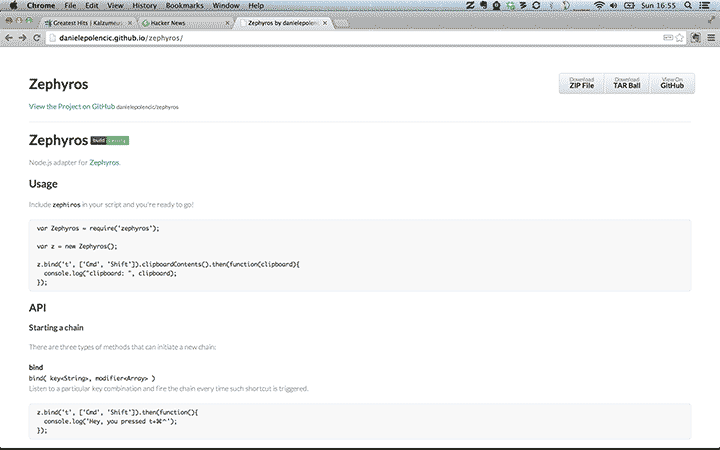Follow the Zephyros link in the Node.js adapter line
Screen dimensions: 720x450
pyautogui.click(x=104, y=163)
